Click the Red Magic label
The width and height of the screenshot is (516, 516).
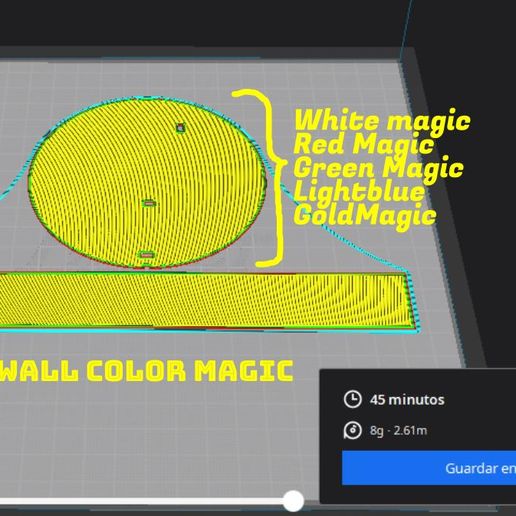click(x=364, y=144)
